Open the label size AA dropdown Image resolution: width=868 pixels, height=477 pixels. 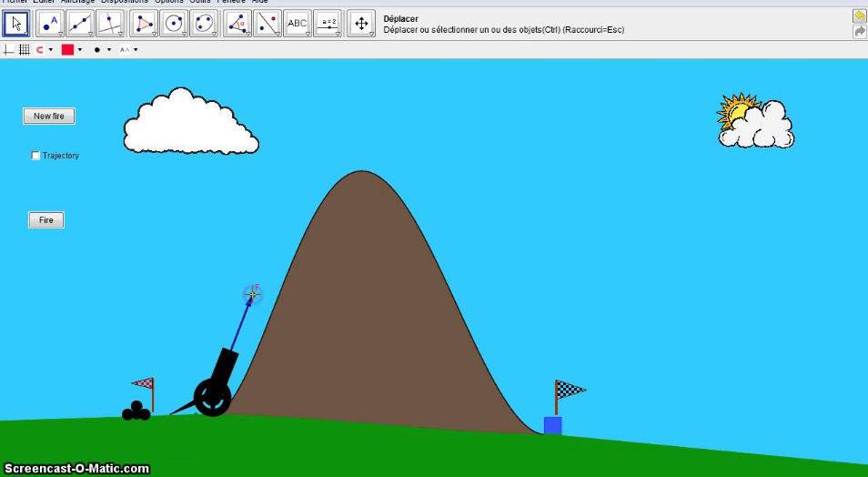pyautogui.click(x=128, y=50)
